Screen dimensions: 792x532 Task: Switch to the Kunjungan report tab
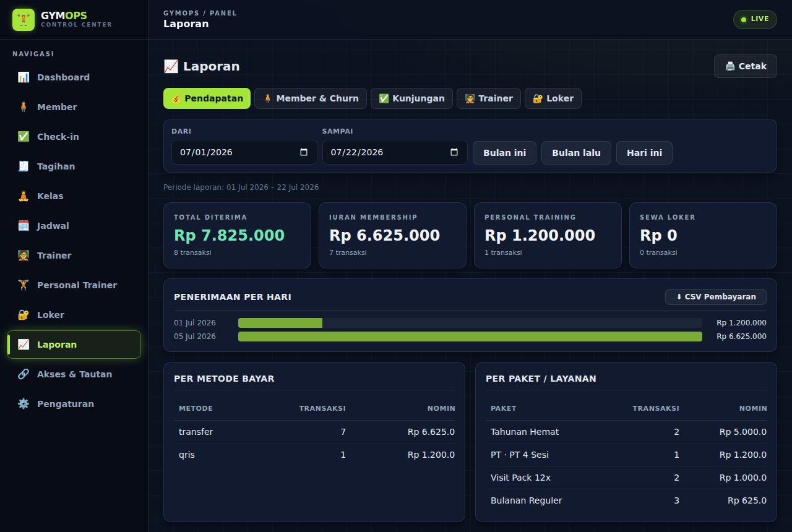click(411, 98)
